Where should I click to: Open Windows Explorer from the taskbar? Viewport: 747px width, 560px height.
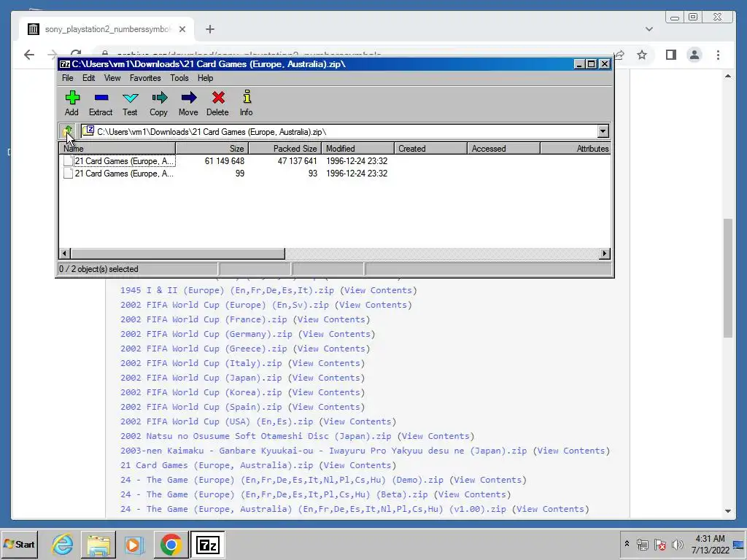tap(98, 544)
